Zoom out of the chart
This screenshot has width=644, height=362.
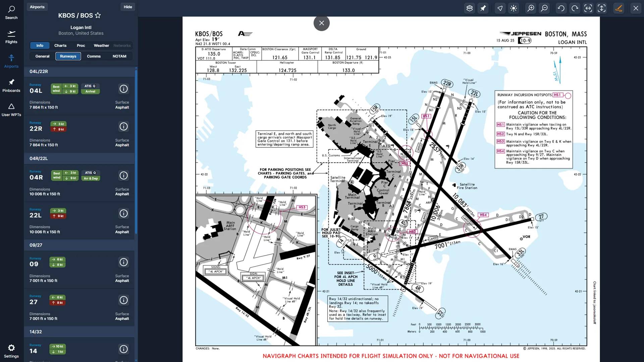click(544, 8)
